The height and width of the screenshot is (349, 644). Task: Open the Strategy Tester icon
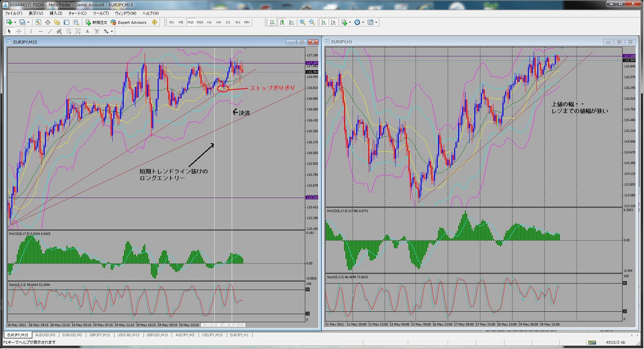(76, 22)
